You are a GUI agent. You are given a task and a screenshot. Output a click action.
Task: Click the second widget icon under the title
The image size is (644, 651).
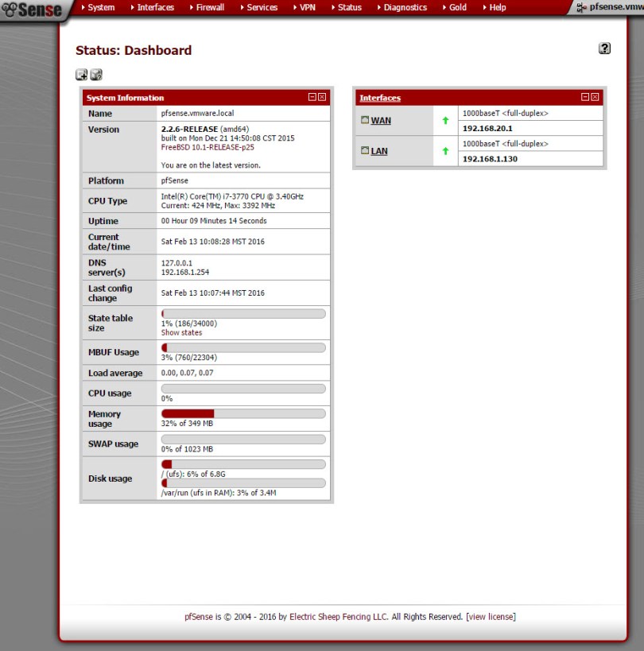coord(96,75)
